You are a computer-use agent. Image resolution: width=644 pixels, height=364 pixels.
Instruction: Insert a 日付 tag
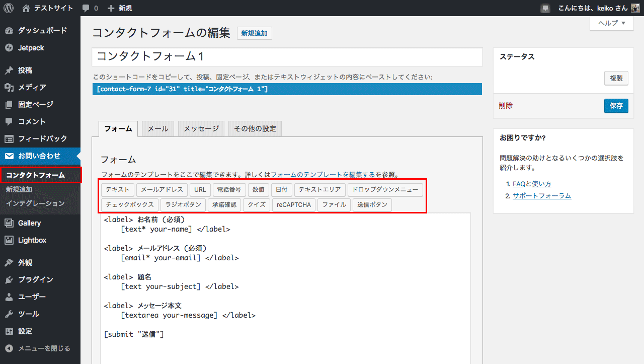pyautogui.click(x=282, y=190)
